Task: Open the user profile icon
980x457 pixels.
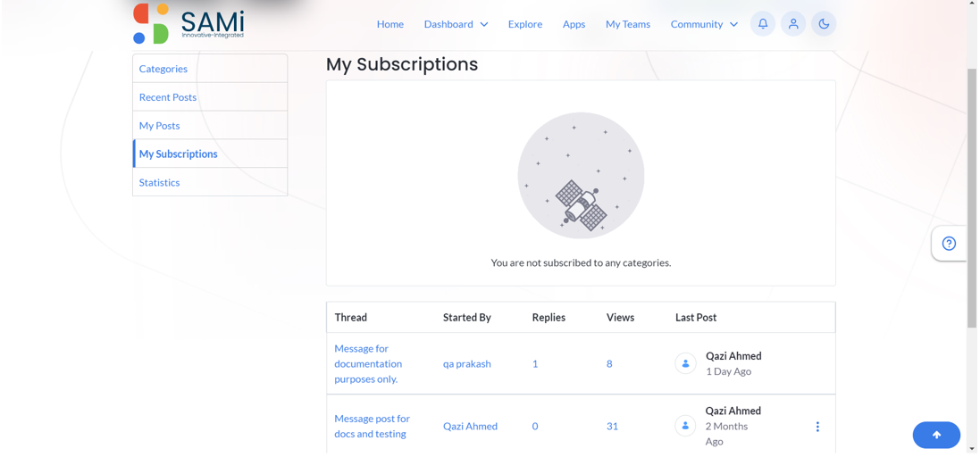Action: click(x=793, y=24)
